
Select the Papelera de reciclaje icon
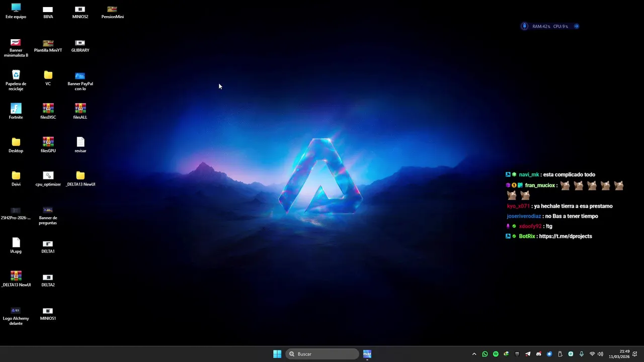(16, 80)
